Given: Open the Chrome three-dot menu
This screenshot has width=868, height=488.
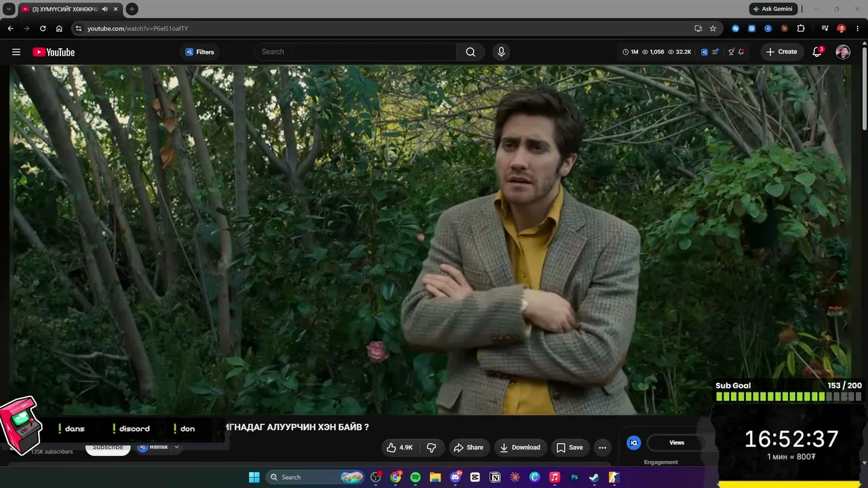Looking at the screenshot, I should coord(858,28).
